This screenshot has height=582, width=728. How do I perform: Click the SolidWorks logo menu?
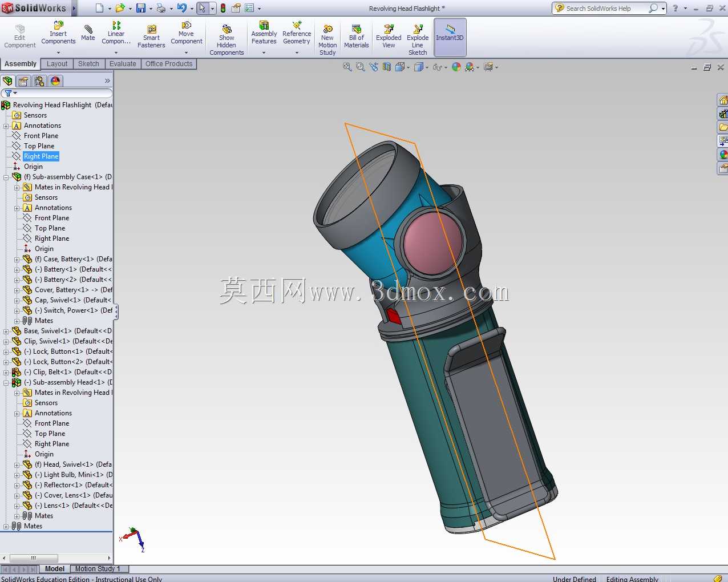[35, 8]
